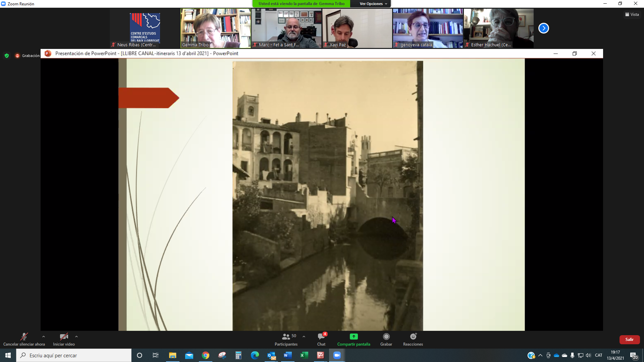
Task: Show next participants with blue arrow
Action: pos(543,28)
